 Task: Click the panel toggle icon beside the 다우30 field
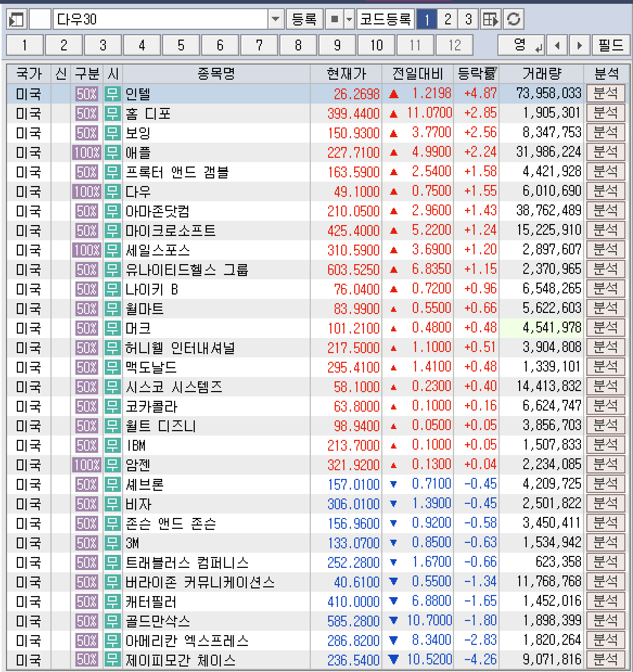click(16, 20)
